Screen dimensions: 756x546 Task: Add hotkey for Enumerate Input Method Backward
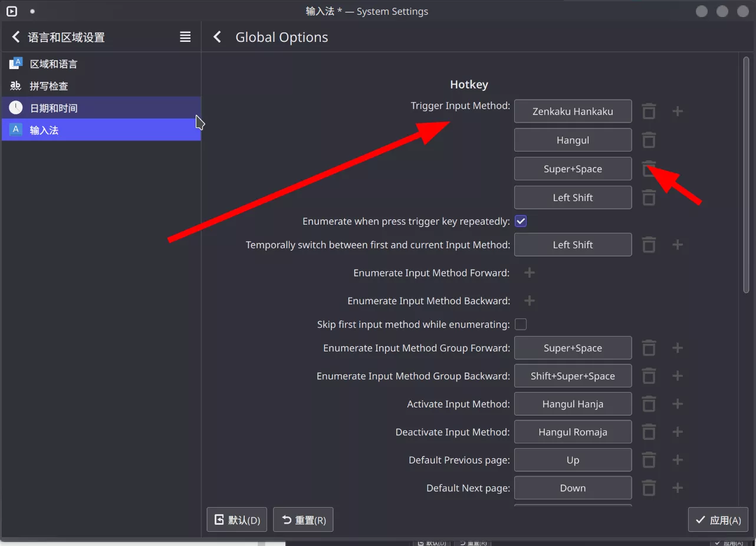click(x=530, y=301)
